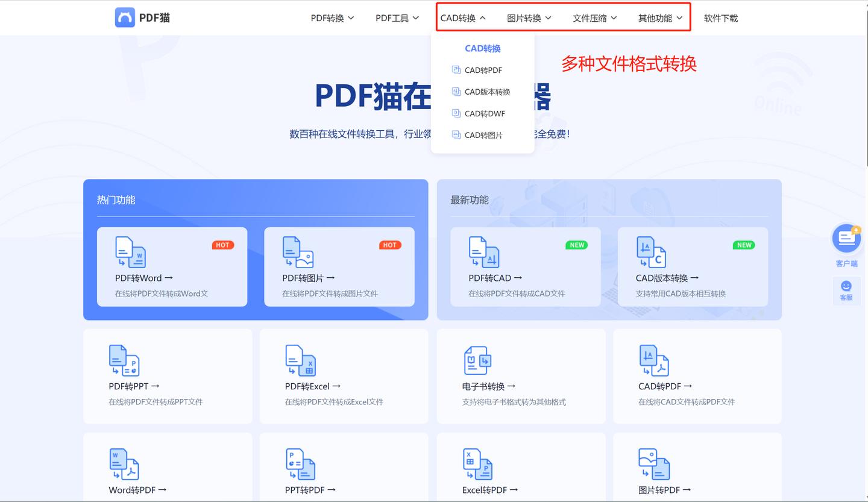Select the PDF转Excel tool icon
This screenshot has height=502, width=868.
[300, 360]
